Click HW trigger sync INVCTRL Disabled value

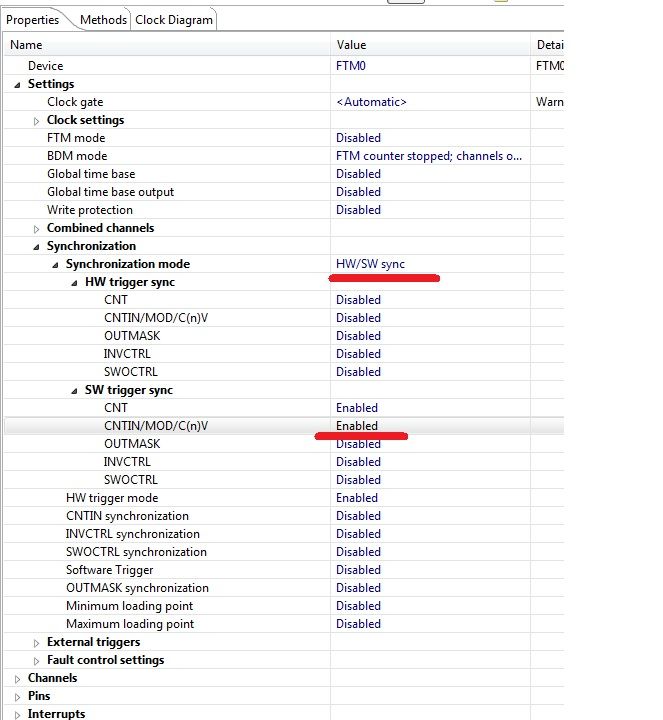pyautogui.click(x=358, y=354)
